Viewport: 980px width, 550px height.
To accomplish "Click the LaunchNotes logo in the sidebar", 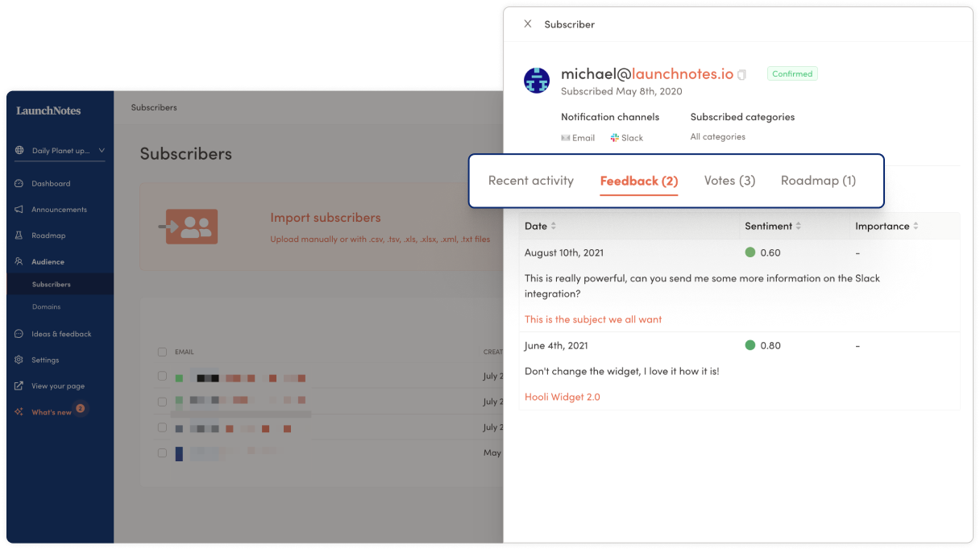I will pos(48,110).
